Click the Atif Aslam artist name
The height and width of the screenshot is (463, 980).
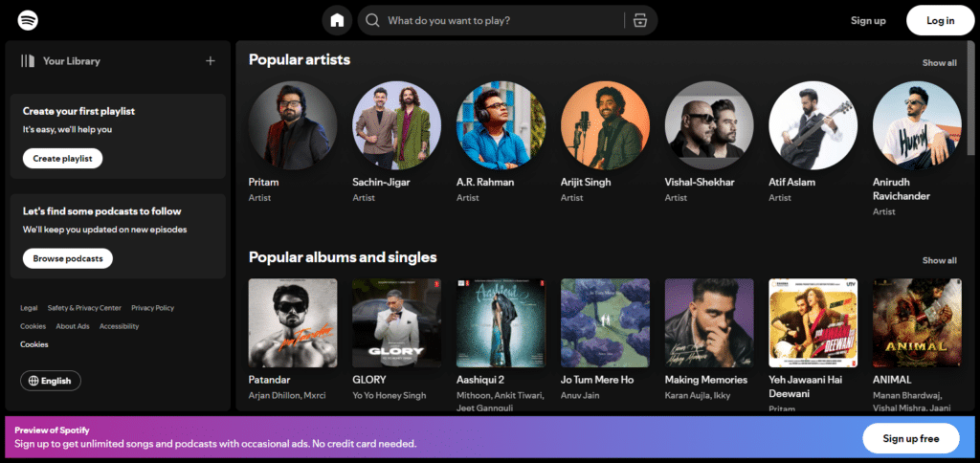point(791,183)
